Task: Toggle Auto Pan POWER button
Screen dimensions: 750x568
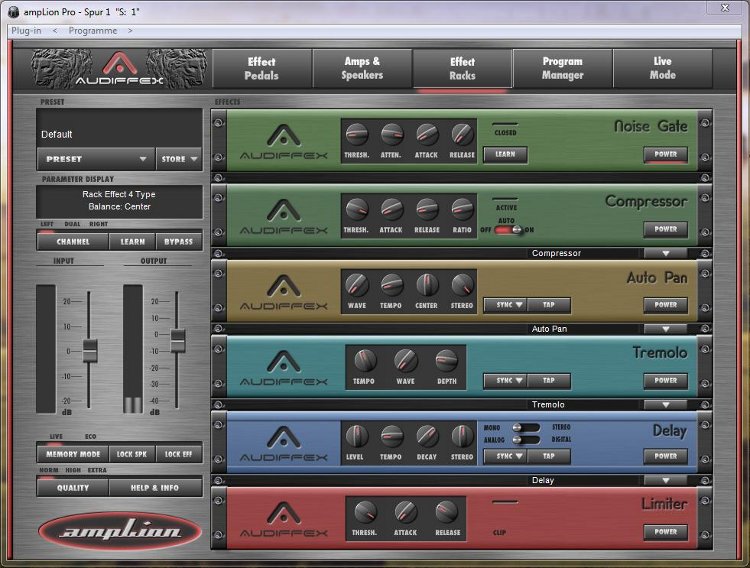Action: tap(665, 305)
